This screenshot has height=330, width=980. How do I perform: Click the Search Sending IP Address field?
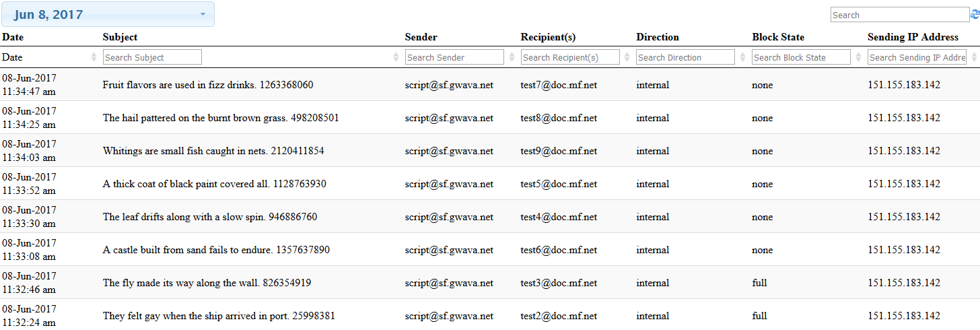click(x=917, y=57)
